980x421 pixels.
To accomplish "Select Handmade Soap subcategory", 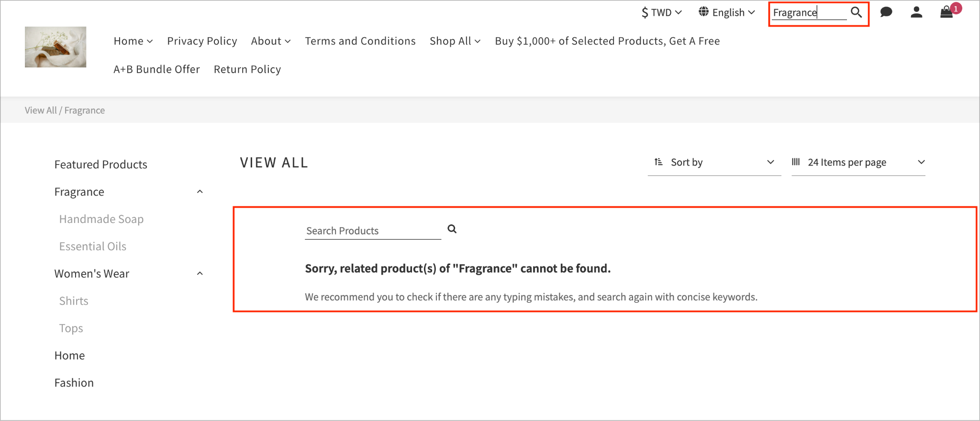I will 101,219.
